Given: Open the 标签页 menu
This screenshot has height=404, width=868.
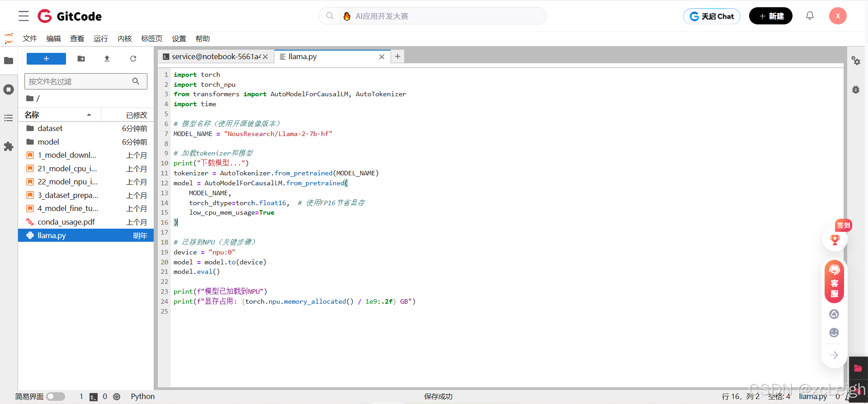Looking at the screenshot, I should [152, 39].
